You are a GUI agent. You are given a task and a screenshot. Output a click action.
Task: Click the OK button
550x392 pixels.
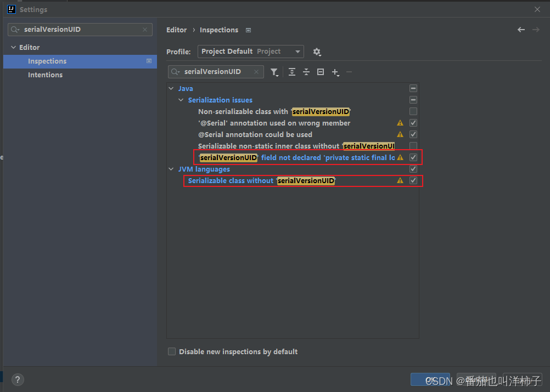coord(430,380)
